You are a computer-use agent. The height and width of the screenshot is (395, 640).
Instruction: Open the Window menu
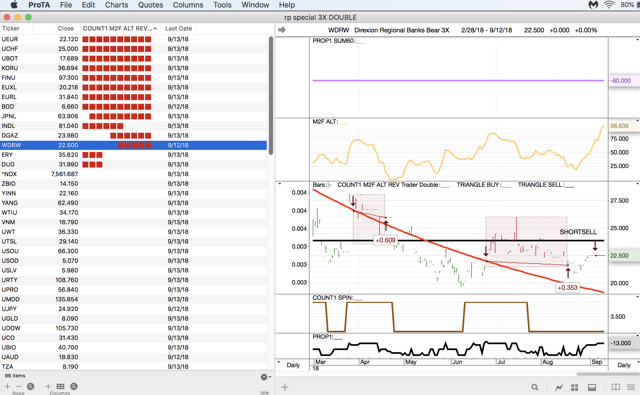coord(255,5)
